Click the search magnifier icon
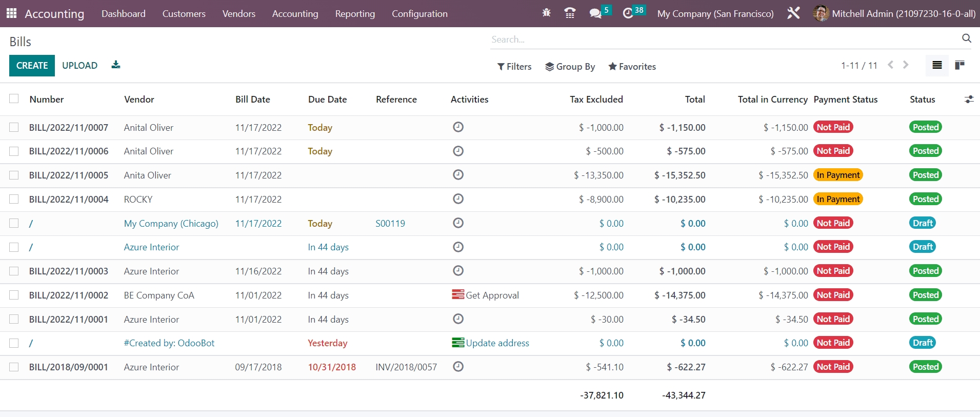This screenshot has height=417, width=980. pos(966,38)
